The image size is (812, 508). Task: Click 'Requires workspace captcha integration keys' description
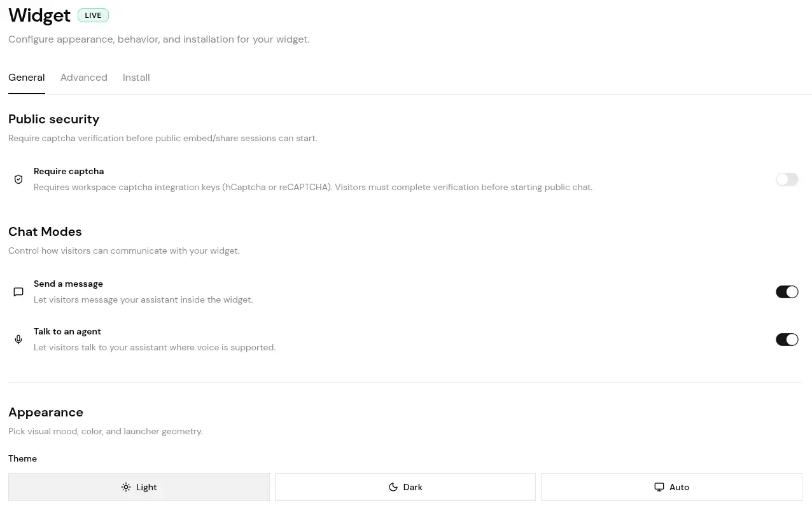tap(313, 187)
